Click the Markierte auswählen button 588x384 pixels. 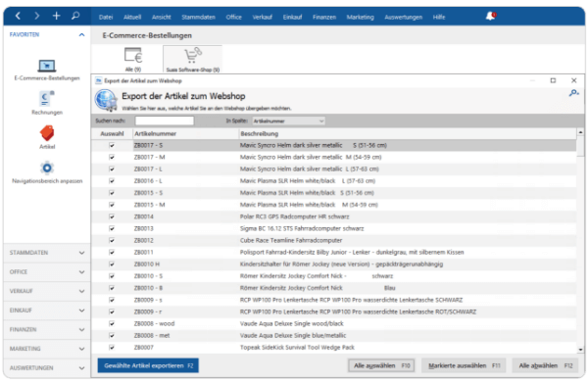pyautogui.click(x=464, y=365)
